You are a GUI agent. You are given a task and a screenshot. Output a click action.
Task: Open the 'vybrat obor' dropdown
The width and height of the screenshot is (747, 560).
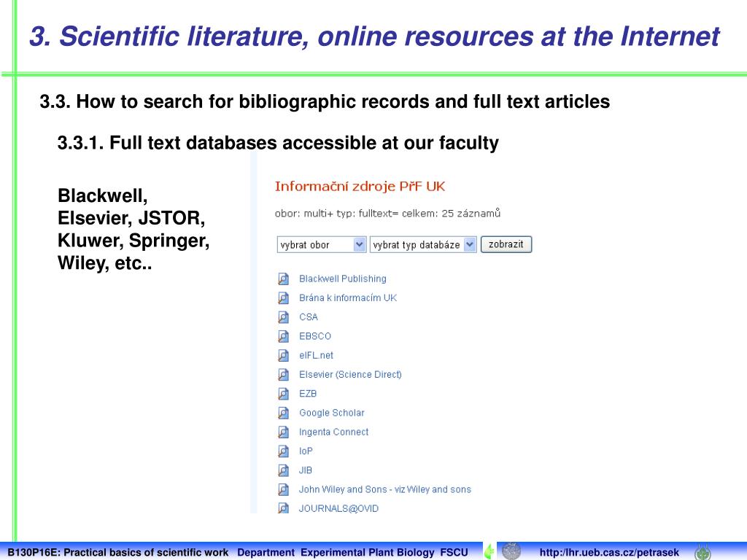[322, 245]
